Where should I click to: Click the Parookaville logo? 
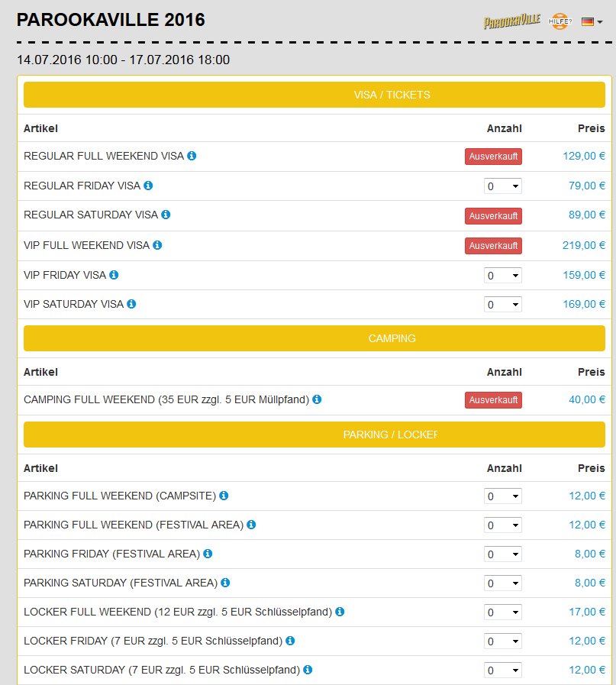[x=511, y=21]
